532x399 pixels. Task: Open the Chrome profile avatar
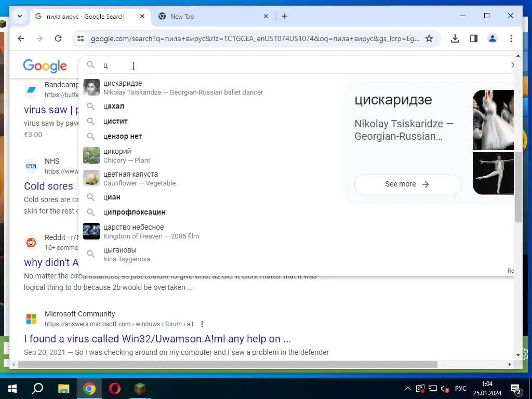point(493,38)
